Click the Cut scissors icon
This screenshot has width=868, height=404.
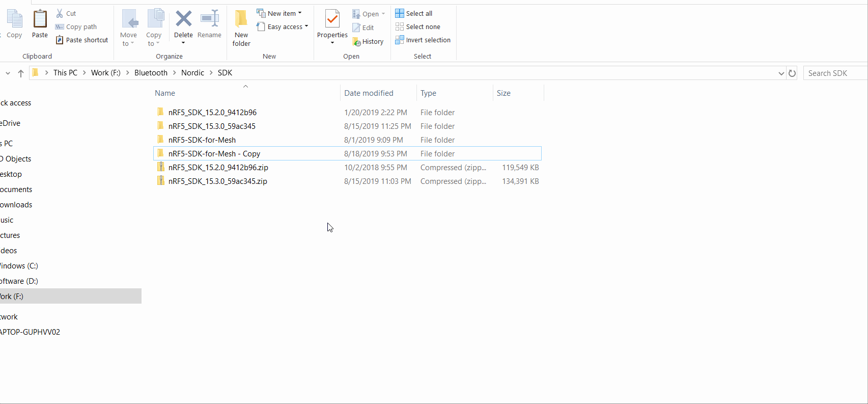[60, 14]
